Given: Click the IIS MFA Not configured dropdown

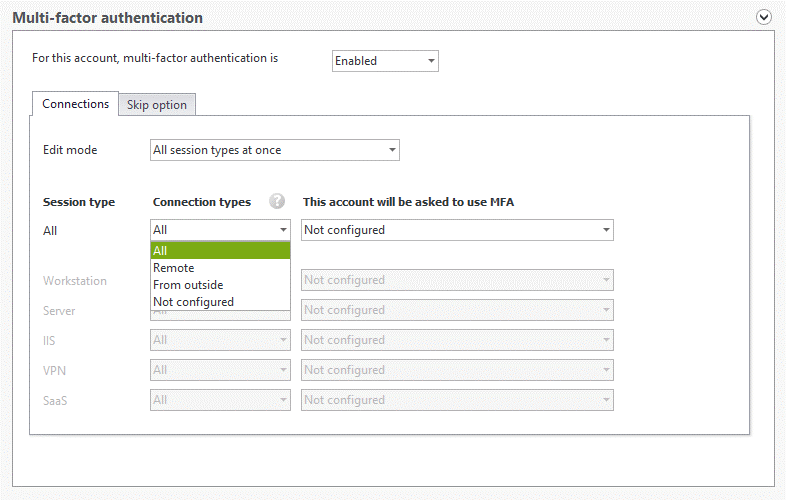Looking at the screenshot, I should coord(457,340).
